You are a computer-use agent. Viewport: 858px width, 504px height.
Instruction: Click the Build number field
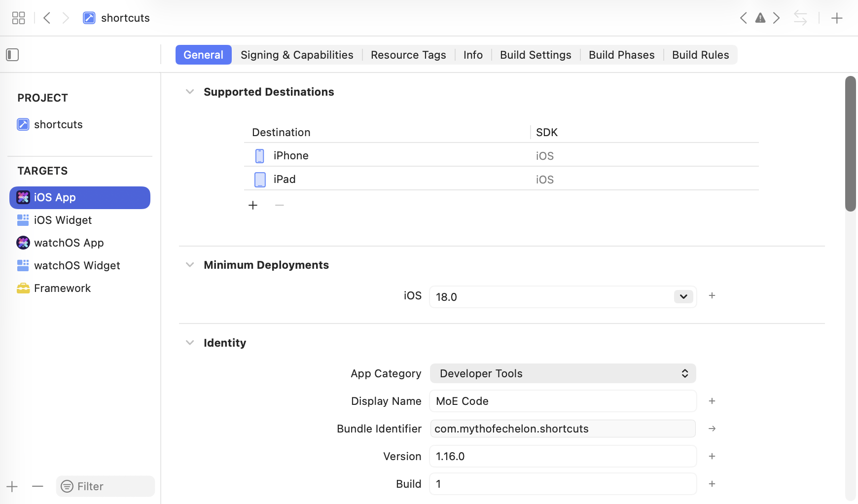click(x=563, y=484)
